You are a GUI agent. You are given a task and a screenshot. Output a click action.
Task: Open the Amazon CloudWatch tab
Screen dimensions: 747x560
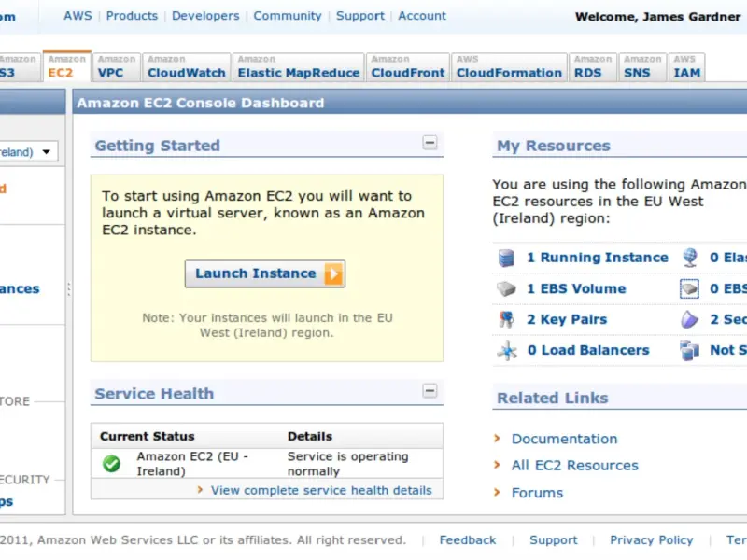click(186, 66)
